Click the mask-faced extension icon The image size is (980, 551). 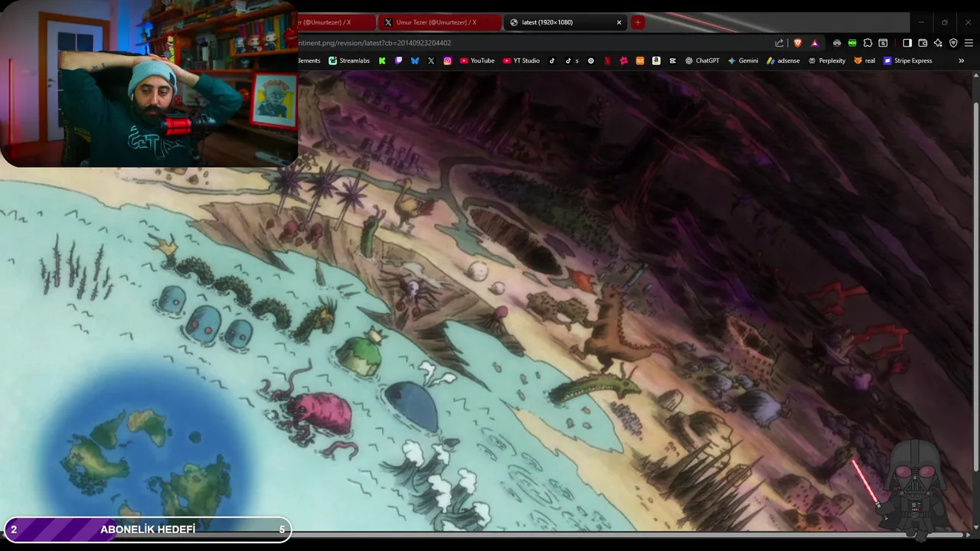click(837, 43)
